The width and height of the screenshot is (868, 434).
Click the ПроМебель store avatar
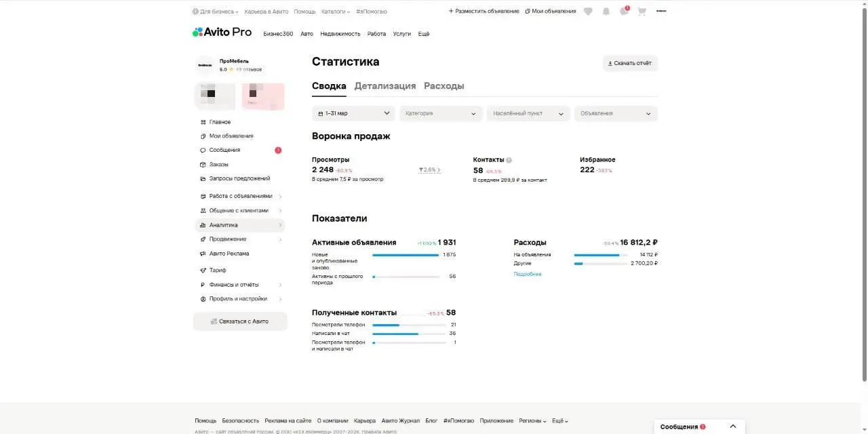pos(205,65)
